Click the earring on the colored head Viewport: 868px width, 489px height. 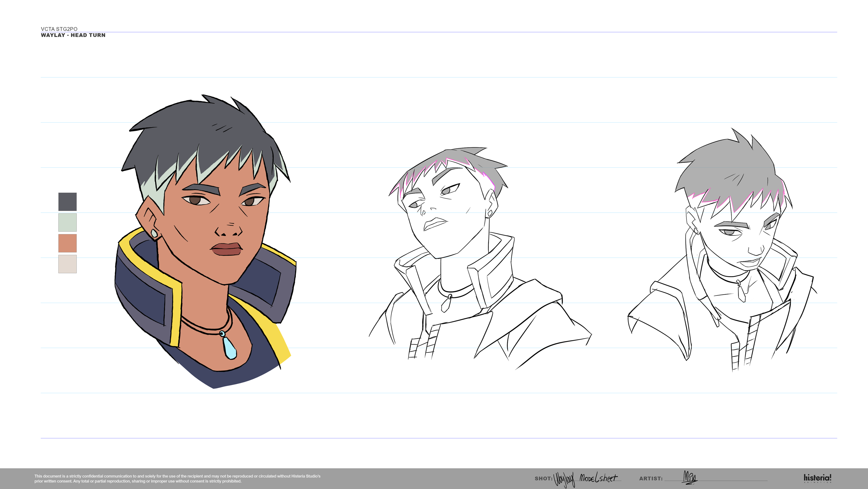154,233
